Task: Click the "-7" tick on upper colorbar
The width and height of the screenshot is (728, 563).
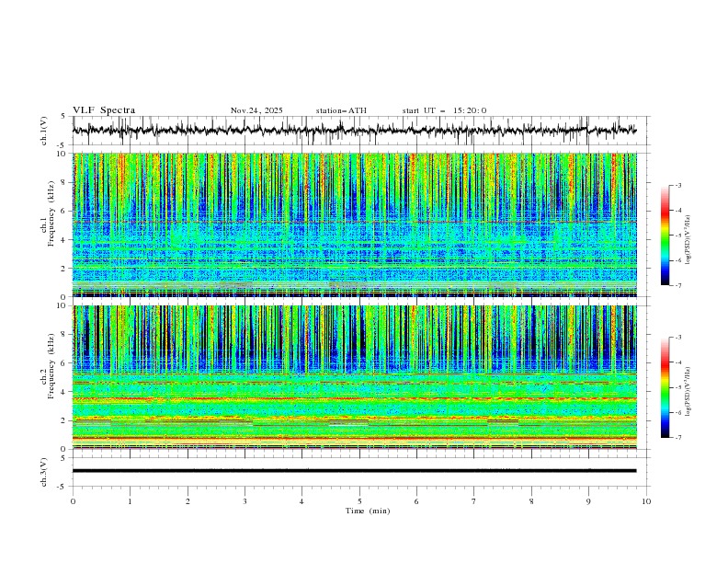Action: (x=678, y=286)
